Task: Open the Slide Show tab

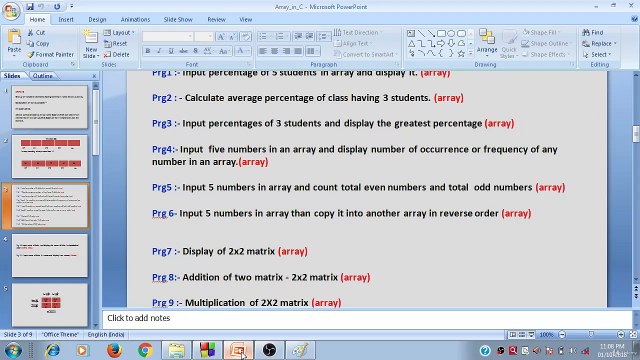Action: click(x=178, y=19)
